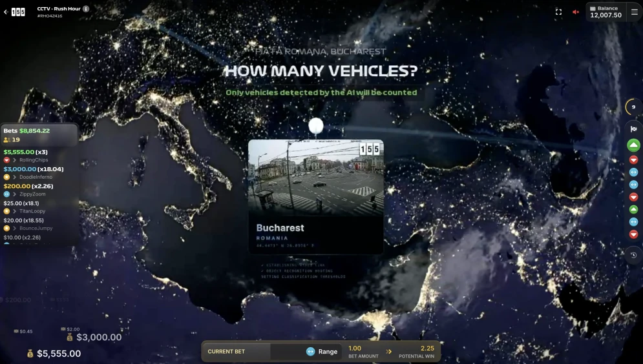
Task: Click the $200.00 (x2.26) bet amount
Action: (x=28, y=187)
